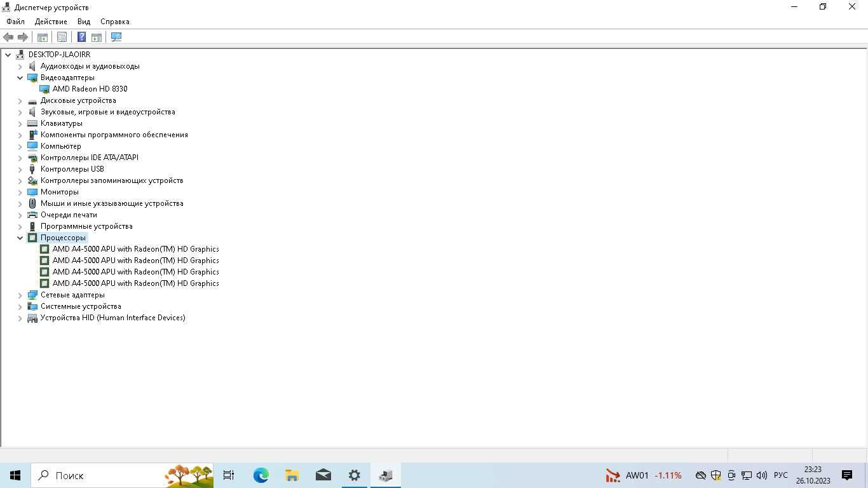Click the taskbar search box Поиск
Screen dimensions: 868x488
[x=123, y=475]
